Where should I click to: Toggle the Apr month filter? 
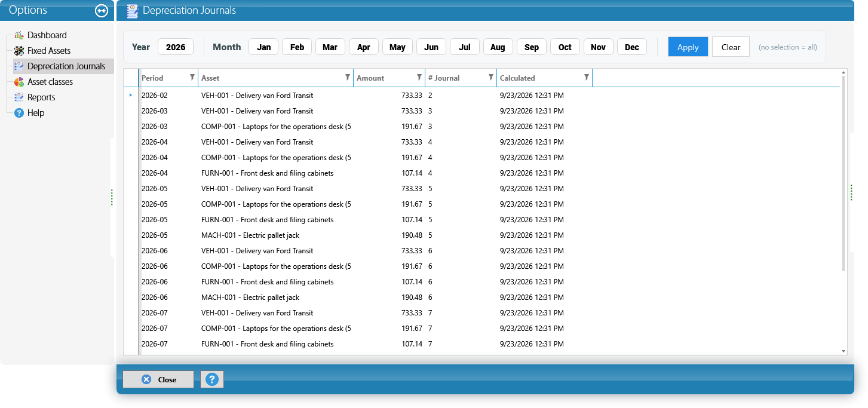(364, 47)
